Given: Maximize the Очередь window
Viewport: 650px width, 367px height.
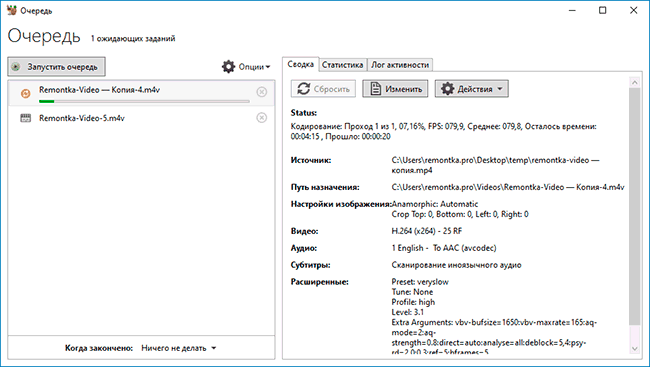Looking at the screenshot, I should (602, 10).
